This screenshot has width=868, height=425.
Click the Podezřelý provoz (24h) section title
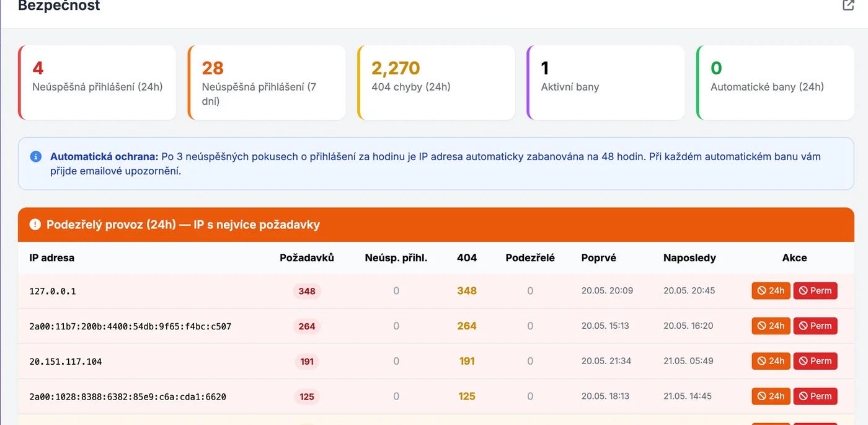(183, 225)
